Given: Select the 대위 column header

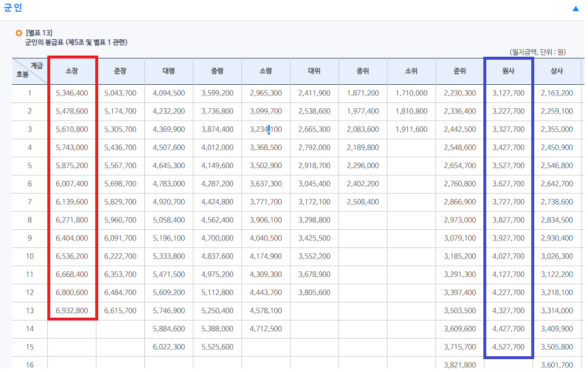Looking at the screenshot, I should pos(314,71).
